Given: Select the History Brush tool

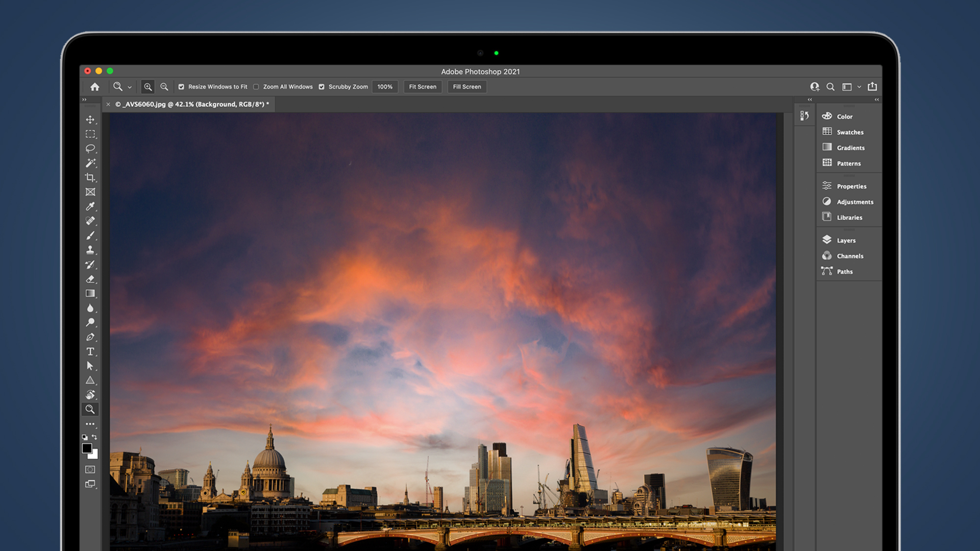Looking at the screenshot, I should tap(90, 264).
